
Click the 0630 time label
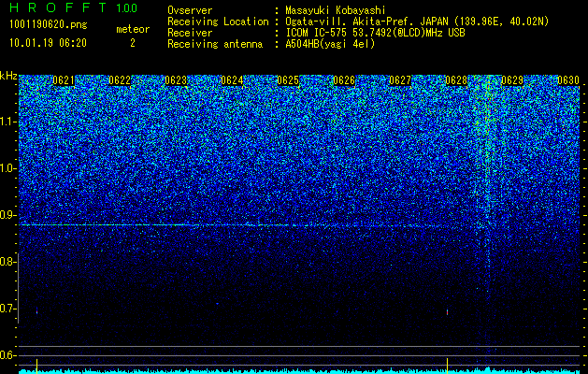tap(568, 80)
